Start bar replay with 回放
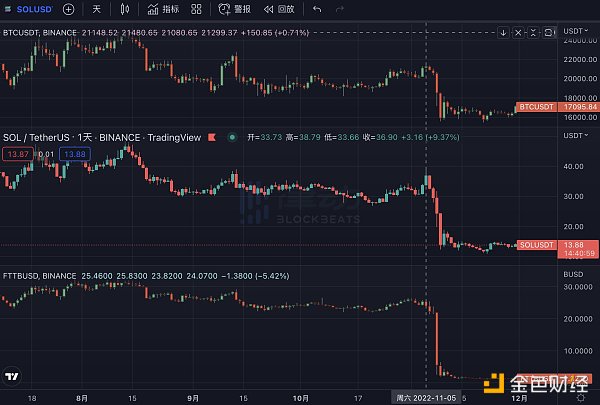This screenshot has height=405, width=600. [x=278, y=9]
